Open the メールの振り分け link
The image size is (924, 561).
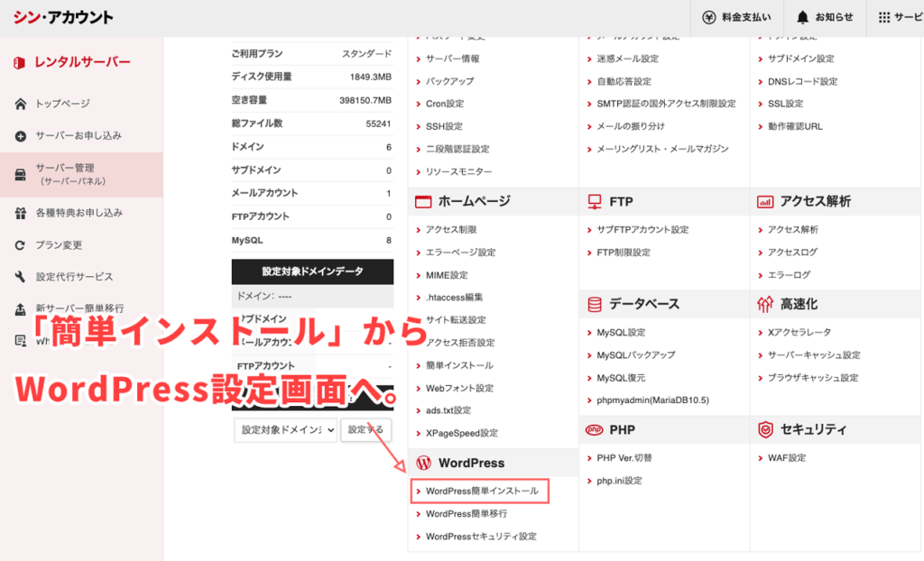click(631, 126)
